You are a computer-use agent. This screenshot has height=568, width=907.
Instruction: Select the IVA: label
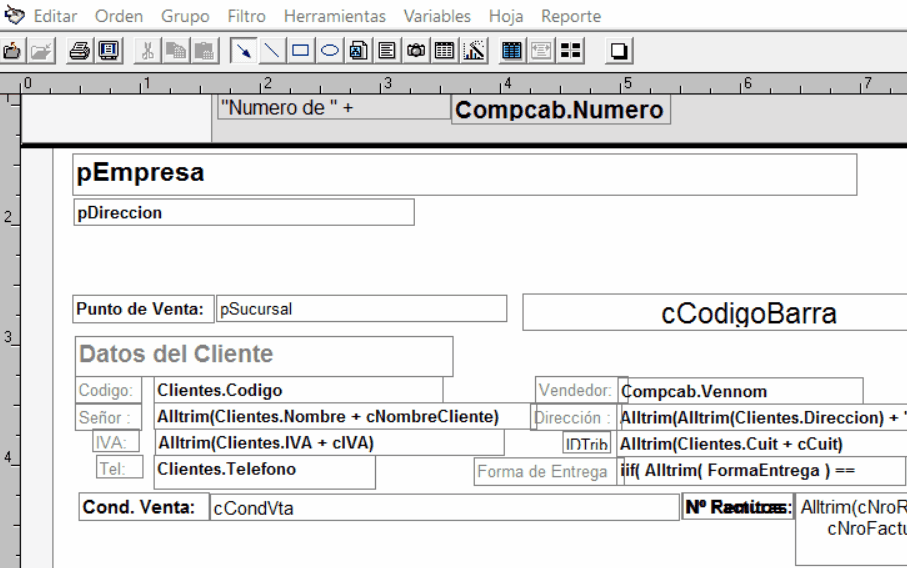tap(116, 442)
